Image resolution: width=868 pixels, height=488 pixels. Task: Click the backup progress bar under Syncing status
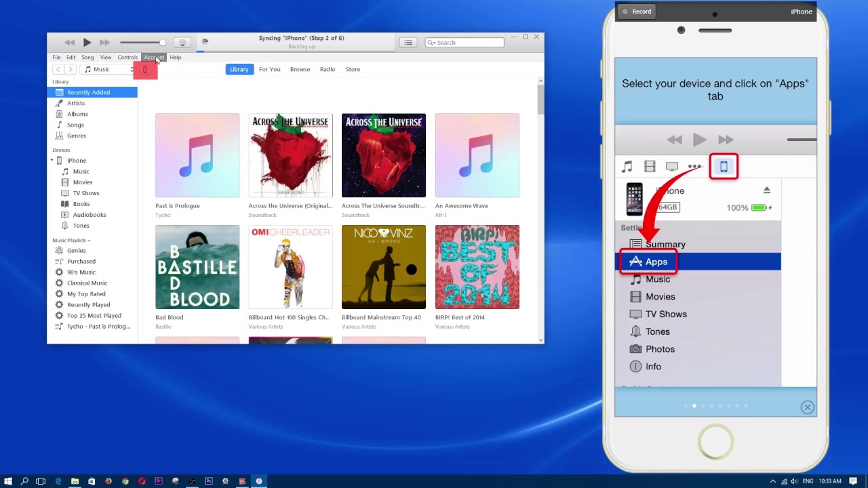coord(296,51)
